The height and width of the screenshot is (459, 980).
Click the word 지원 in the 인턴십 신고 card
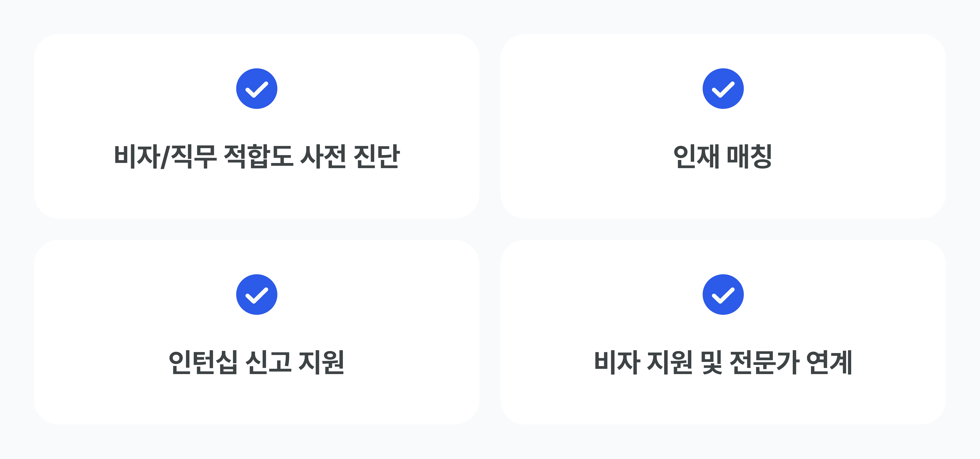[322, 362]
